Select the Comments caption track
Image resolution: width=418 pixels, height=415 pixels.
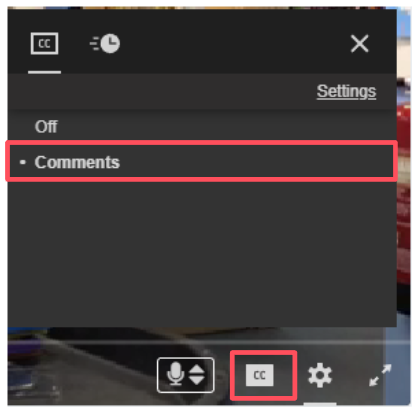coord(202,162)
